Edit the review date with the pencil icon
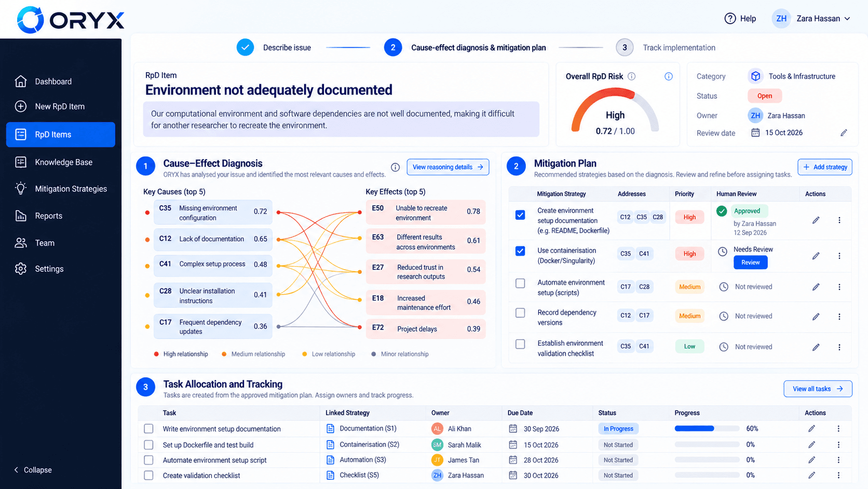This screenshot has height=489, width=868. click(844, 133)
